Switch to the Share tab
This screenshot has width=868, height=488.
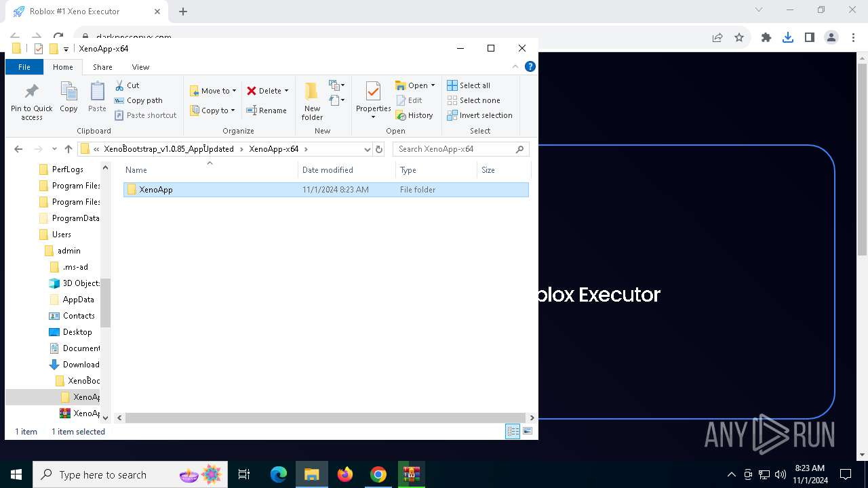102,67
